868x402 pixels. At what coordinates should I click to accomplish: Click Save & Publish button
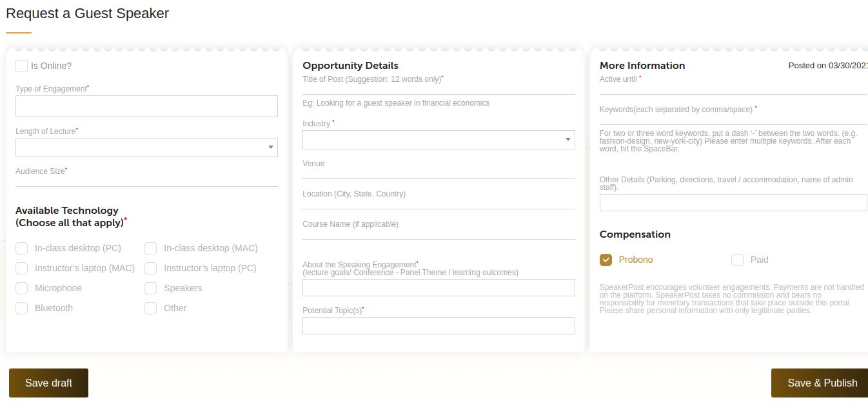820,383
